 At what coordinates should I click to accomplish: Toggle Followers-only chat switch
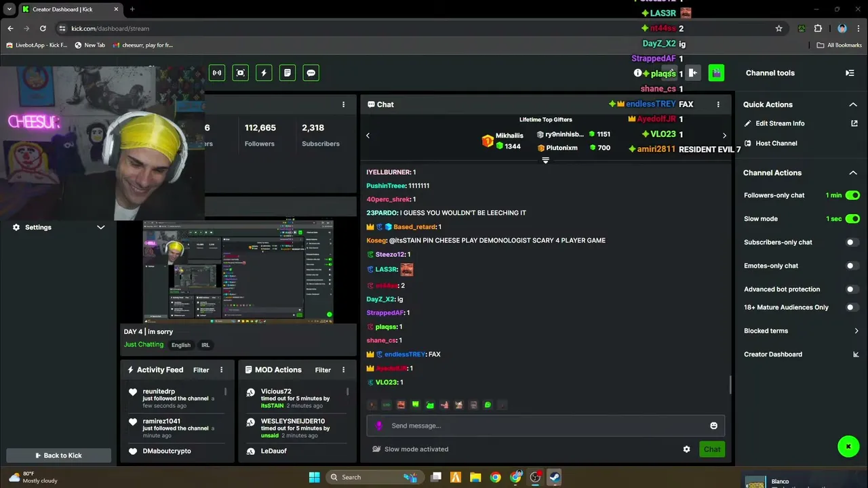pos(852,195)
